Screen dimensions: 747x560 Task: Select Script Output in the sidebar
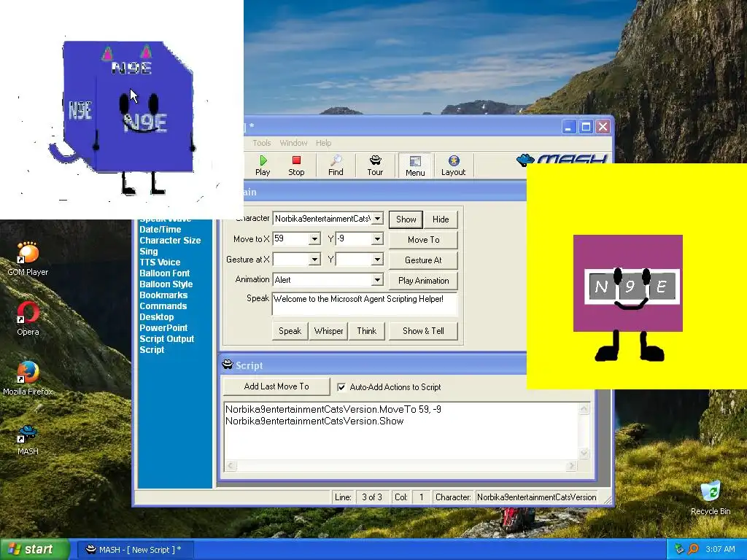tap(167, 338)
